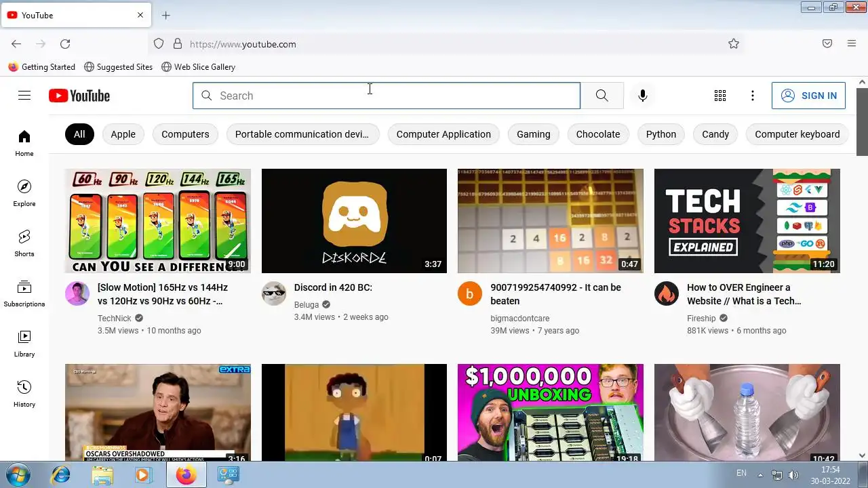Close the YouTube tab
Image resolution: width=868 pixels, height=488 pixels.
click(140, 15)
